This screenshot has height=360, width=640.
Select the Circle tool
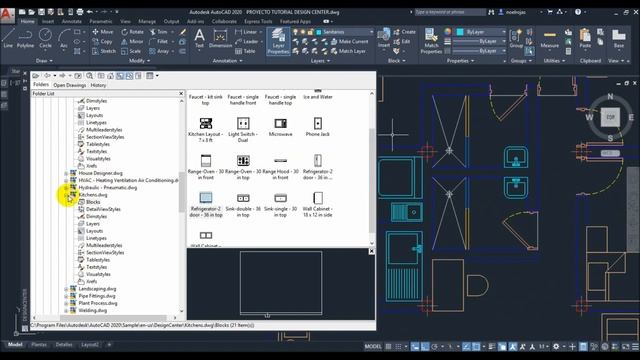(45, 39)
